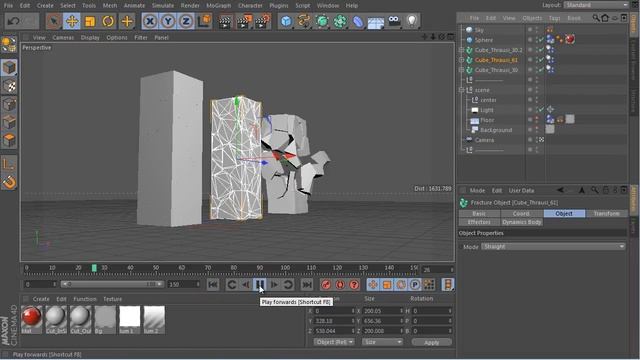Go to start of animation

pyautogui.click(x=213, y=284)
